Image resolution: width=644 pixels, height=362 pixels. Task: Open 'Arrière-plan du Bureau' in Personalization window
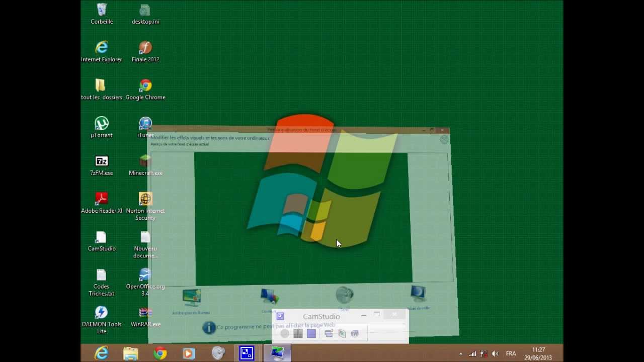191,302
